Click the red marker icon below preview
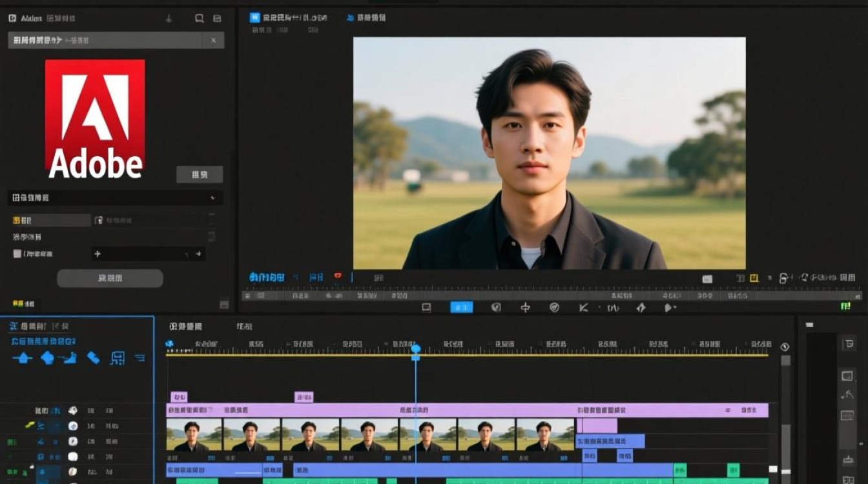 pyautogui.click(x=337, y=277)
